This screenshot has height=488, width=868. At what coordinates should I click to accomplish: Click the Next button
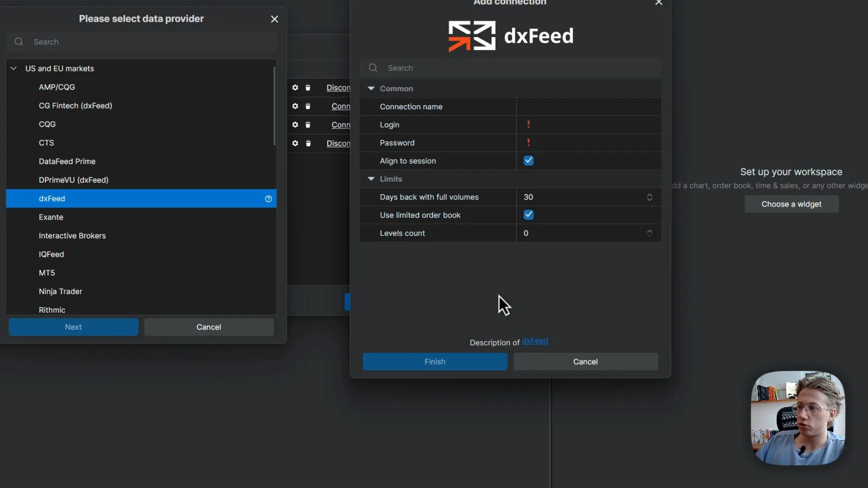(73, 327)
